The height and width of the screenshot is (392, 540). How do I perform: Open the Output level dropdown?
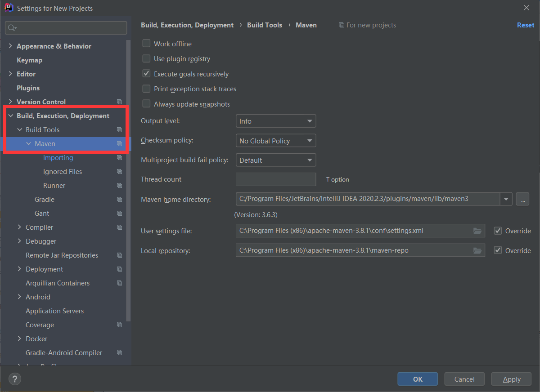pos(275,121)
